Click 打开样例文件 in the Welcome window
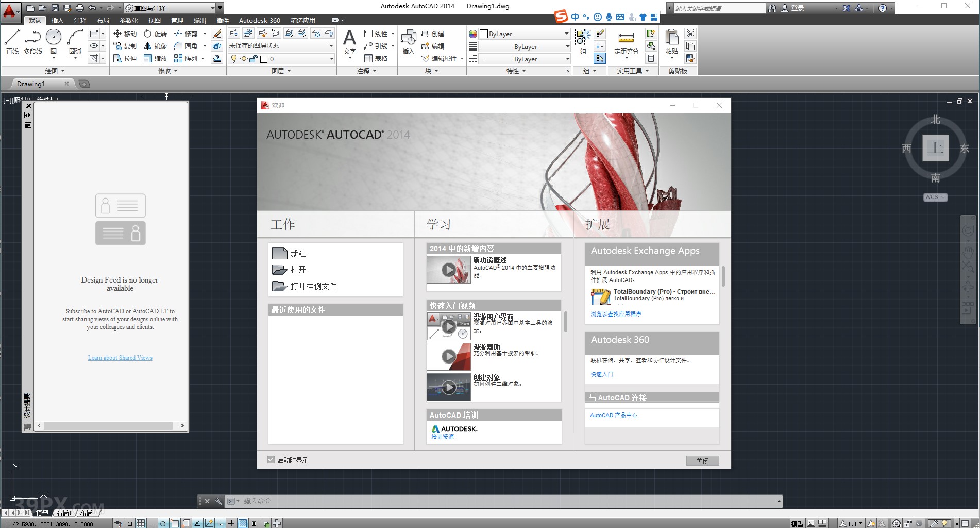This screenshot has width=980, height=528. 314,286
